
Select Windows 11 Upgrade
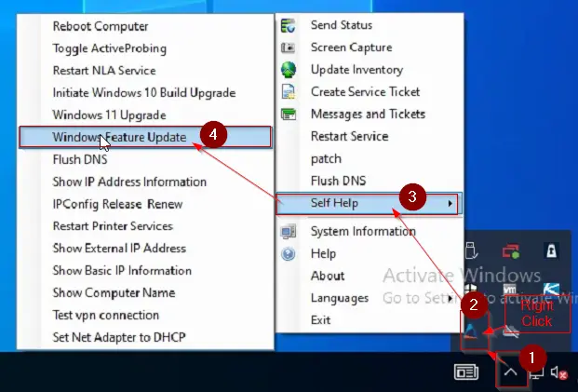(146, 115)
